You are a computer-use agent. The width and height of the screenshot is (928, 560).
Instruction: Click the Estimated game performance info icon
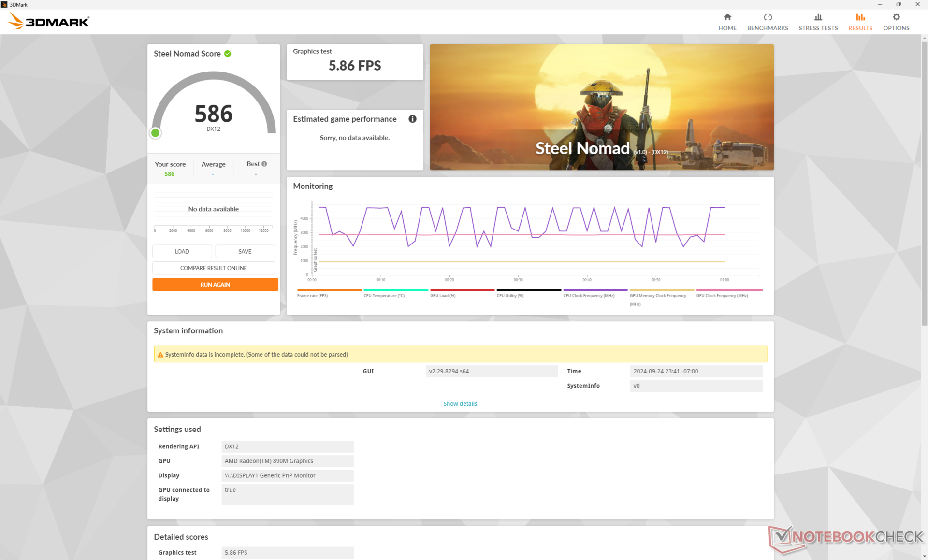(412, 119)
